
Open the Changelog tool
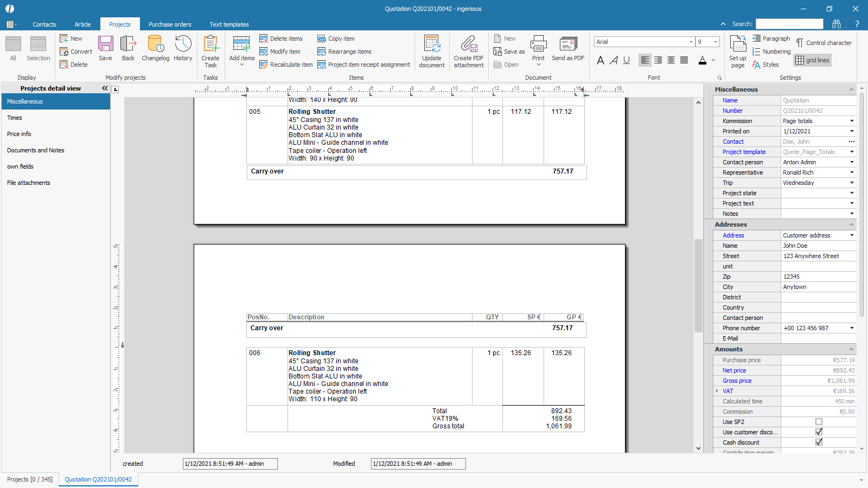pyautogui.click(x=156, y=48)
